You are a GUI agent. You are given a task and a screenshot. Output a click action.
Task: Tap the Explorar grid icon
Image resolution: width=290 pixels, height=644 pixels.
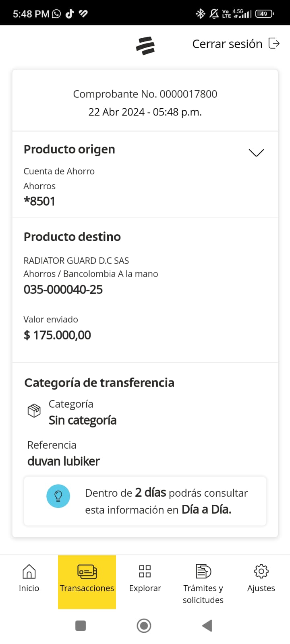tap(145, 571)
